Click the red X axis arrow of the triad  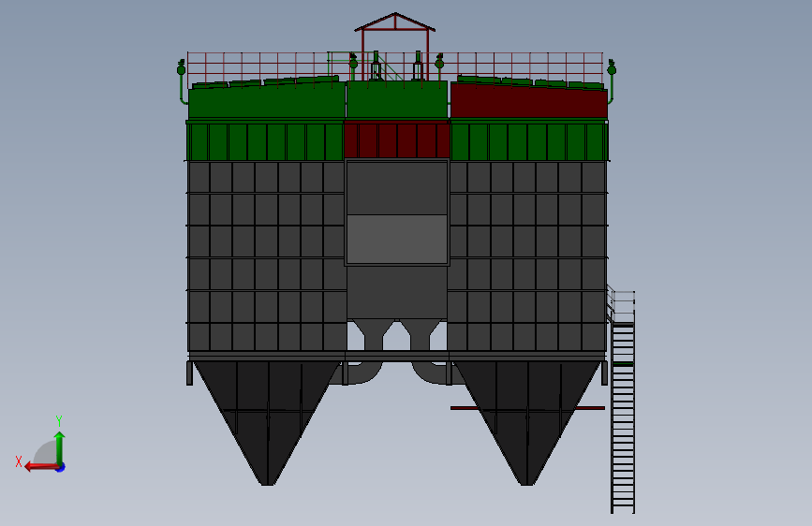pos(40,467)
